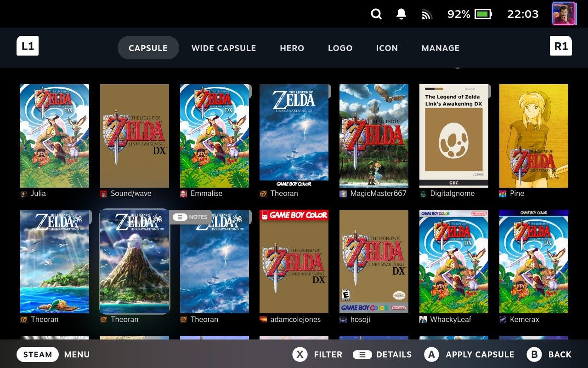Click the green battery icon
Image resolution: width=588 pixels, height=368 pixels.
tap(483, 14)
